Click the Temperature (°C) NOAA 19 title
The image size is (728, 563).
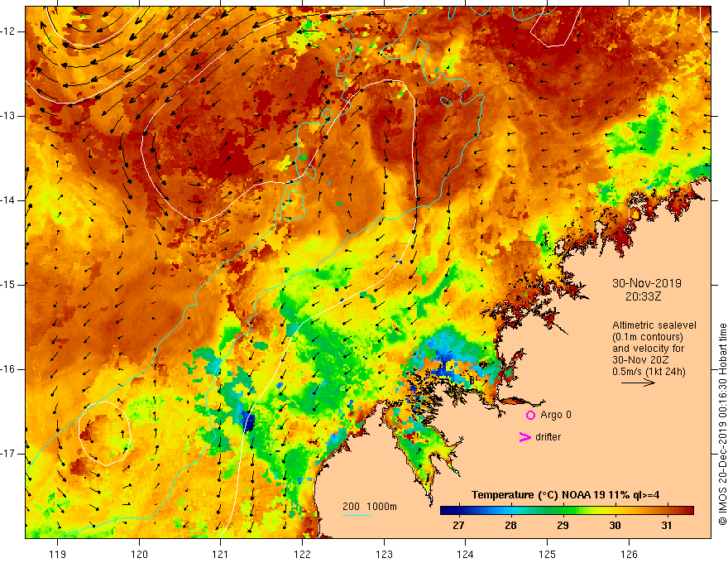tap(565, 495)
